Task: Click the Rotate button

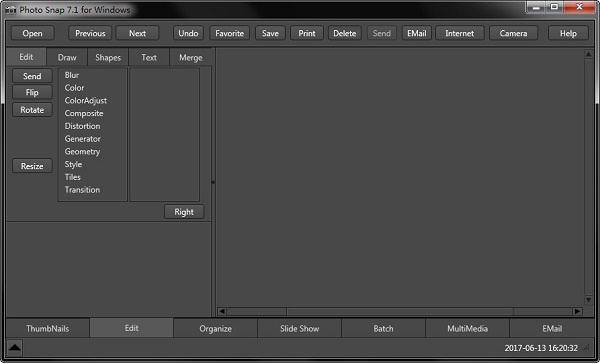Action: point(32,110)
